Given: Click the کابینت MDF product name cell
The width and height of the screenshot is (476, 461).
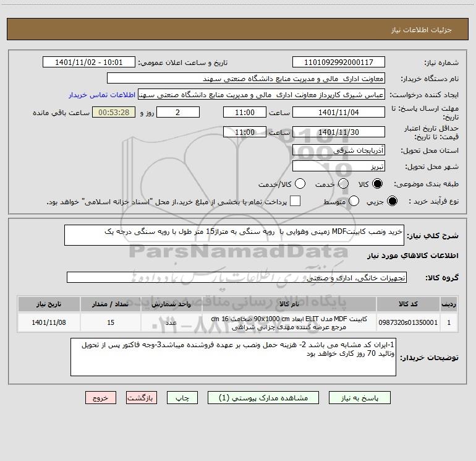Looking at the screenshot, I should tap(289, 322).
